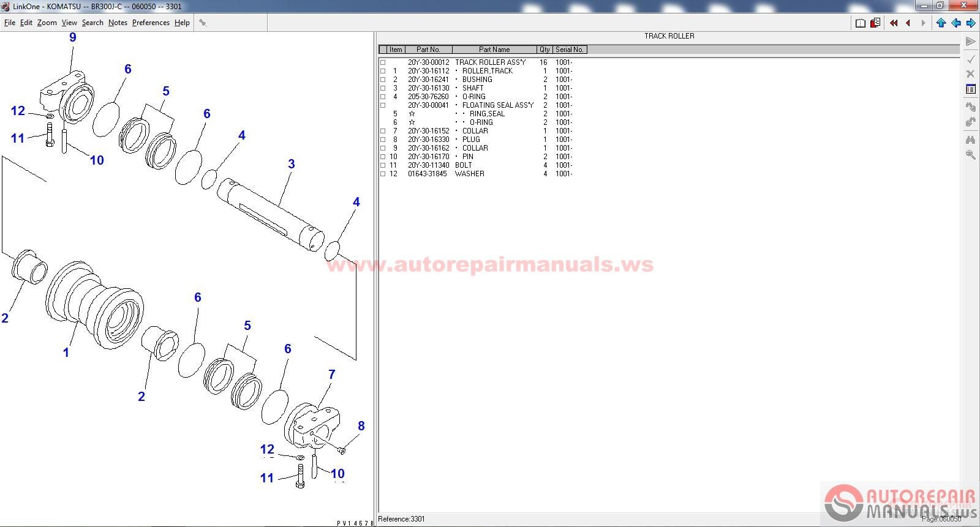This screenshot has width=980, height=527.
Task: Tick the checkbox for TRACK ROLLER ASS'Y
Action: coord(383,62)
